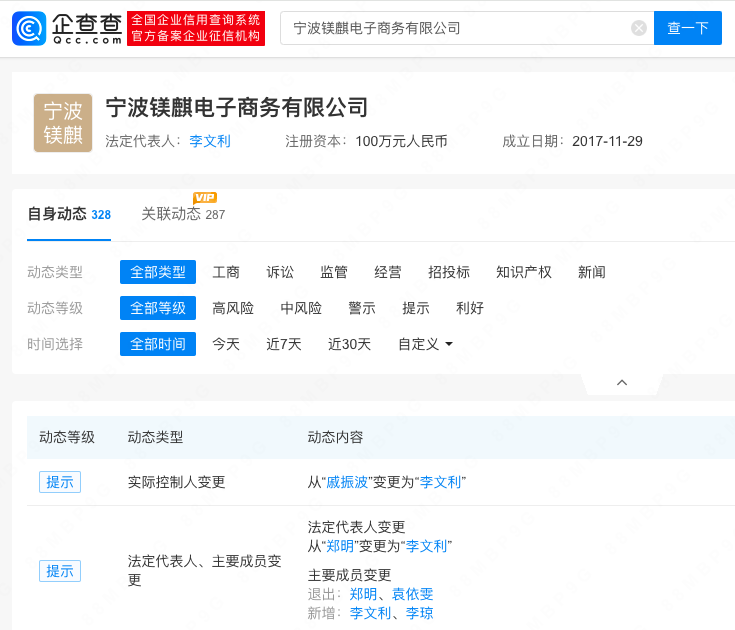Click the company title 宁波镁麒电子商务有限公司

pos(237,107)
